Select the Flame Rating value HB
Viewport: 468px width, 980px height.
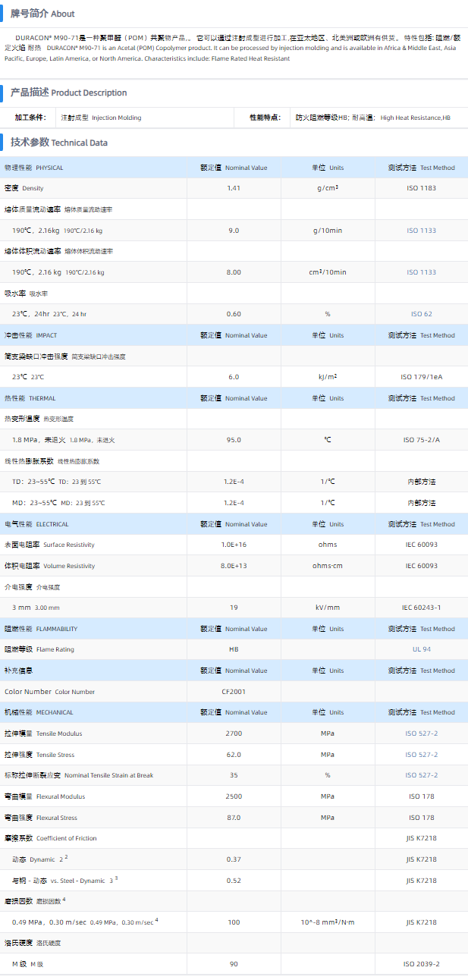tap(234, 649)
